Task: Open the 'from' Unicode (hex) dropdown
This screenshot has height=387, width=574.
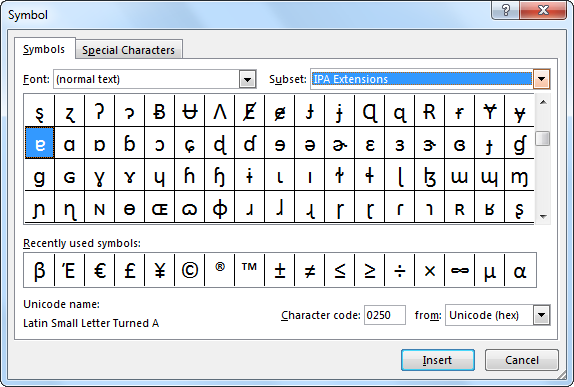Action: coord(541,315)
